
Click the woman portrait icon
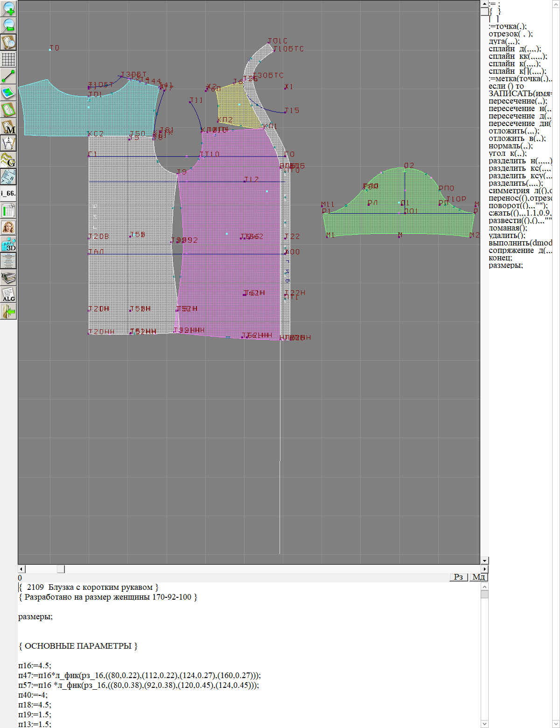(x=8, y=227)
